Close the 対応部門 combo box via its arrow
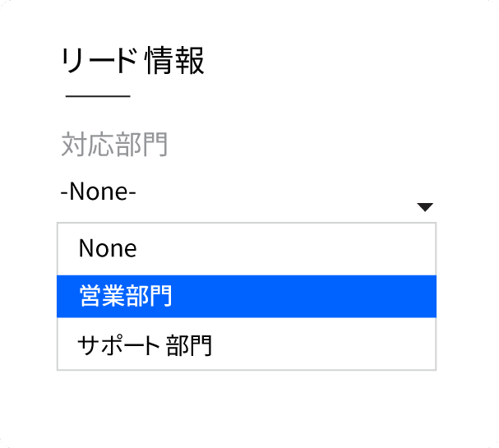 (x=424, y=207)
